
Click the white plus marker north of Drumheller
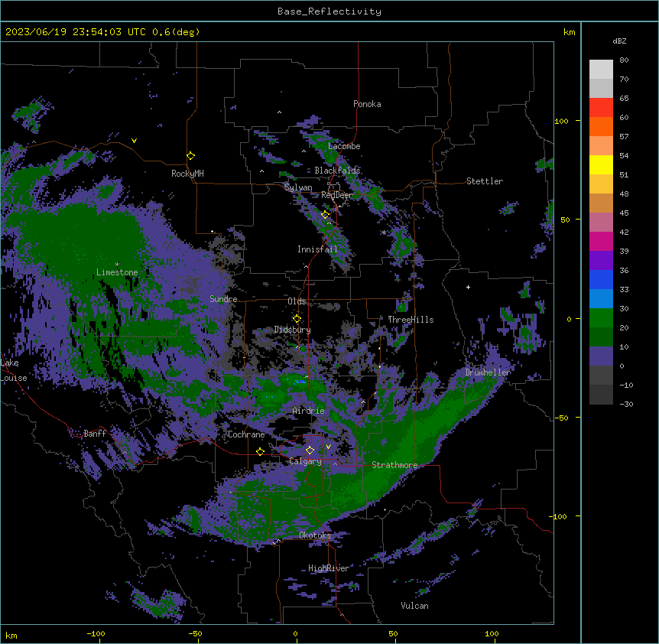point(468,287)
